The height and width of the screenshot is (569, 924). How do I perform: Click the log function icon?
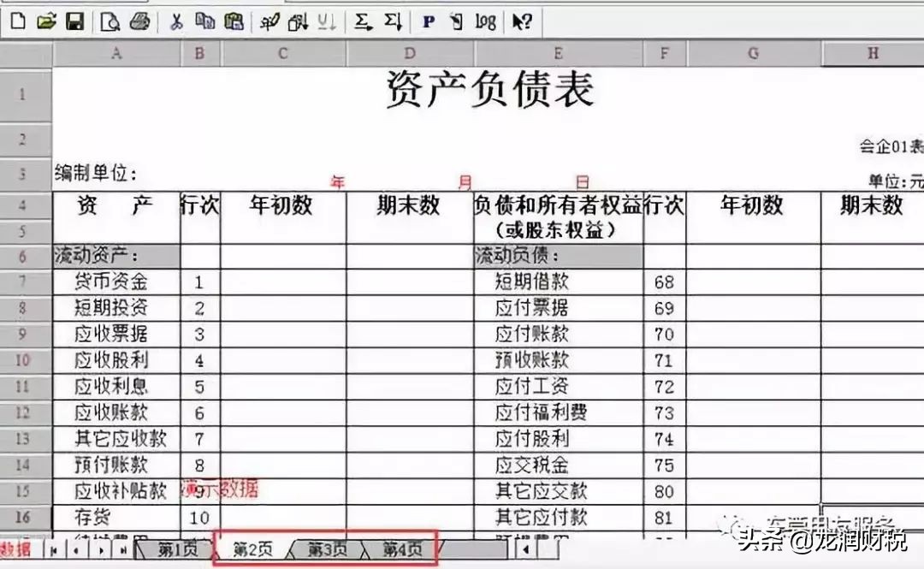[x=484, y=21]
